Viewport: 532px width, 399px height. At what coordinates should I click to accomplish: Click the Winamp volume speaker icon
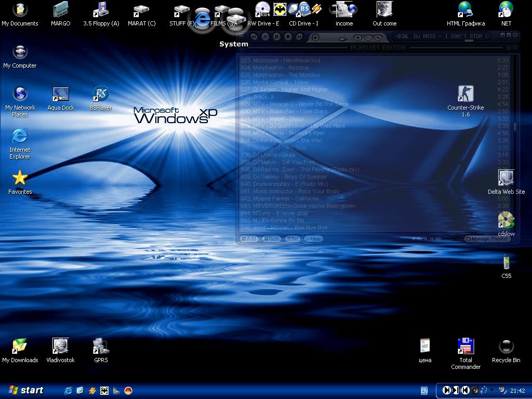[315, 37]
